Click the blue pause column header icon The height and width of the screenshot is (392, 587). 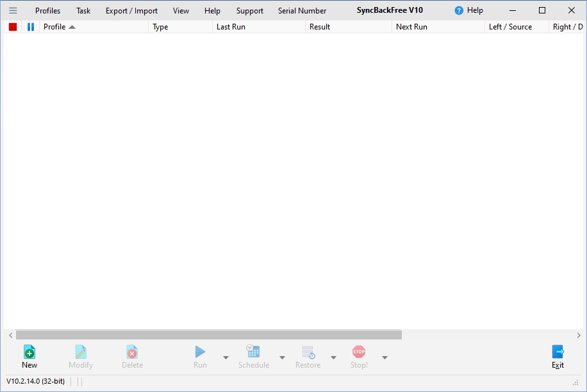[30, 27]
